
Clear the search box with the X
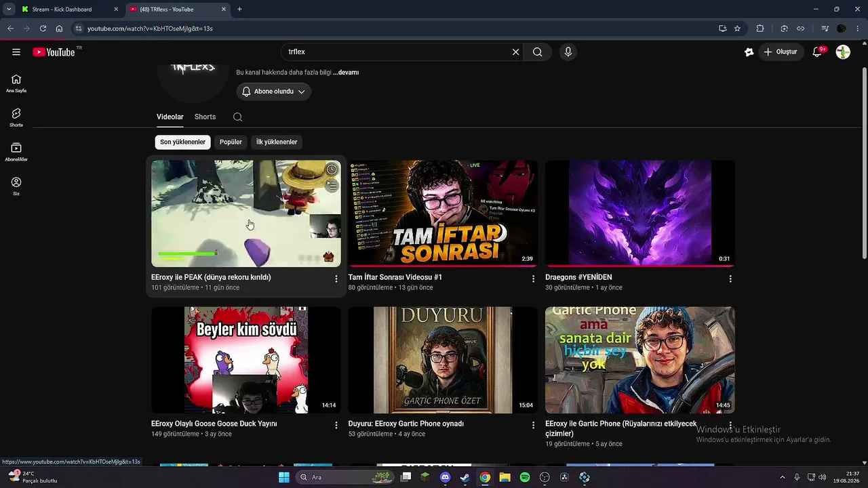515,52
